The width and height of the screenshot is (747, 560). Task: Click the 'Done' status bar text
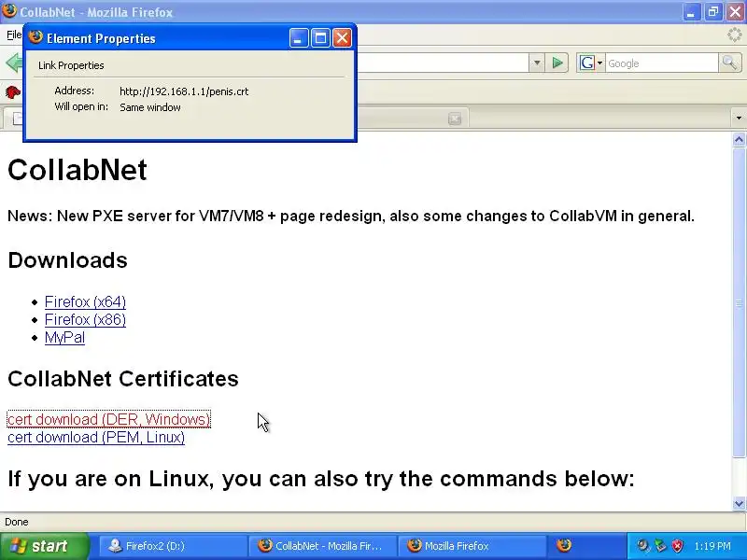[x=17, y=522]
